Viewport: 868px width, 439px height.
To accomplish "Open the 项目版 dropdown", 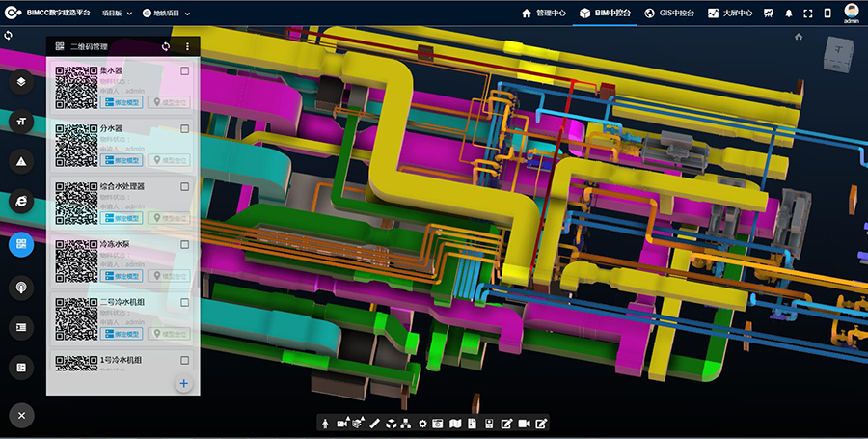I will coord(117,14).
